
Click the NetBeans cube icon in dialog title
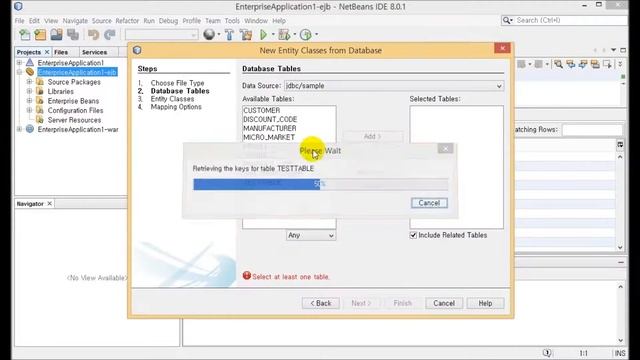[x=137, y=50]
